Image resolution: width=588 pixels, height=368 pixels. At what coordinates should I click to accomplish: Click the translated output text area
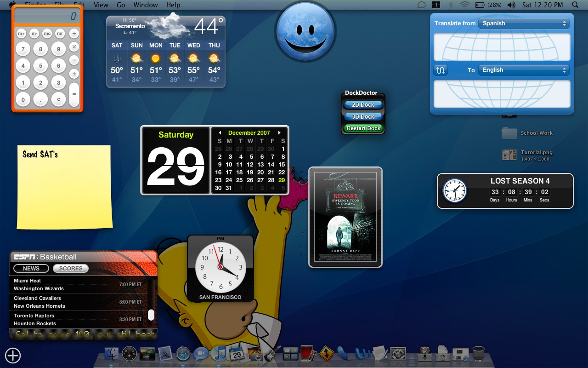[502, 94]
